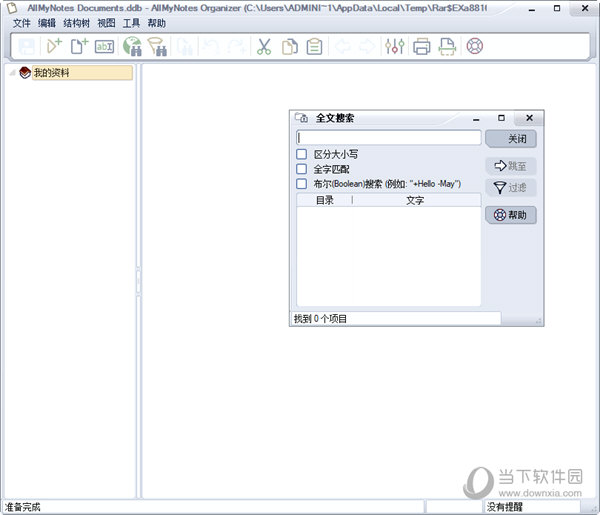Enable the 区分大小写 checkbox

(302, 154)
